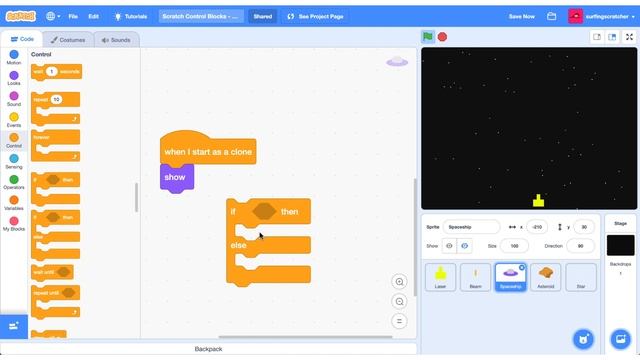The image size is (640, 360).
Task: Select the Laser sprite
Action: [440, 277]
